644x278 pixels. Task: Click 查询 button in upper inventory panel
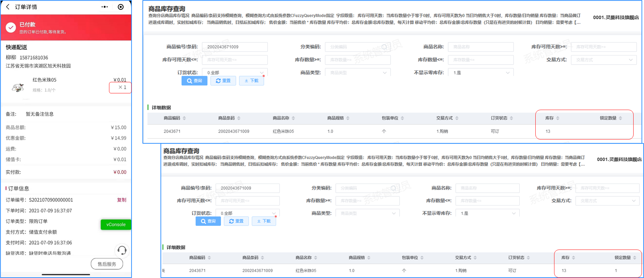coord(194,81)
